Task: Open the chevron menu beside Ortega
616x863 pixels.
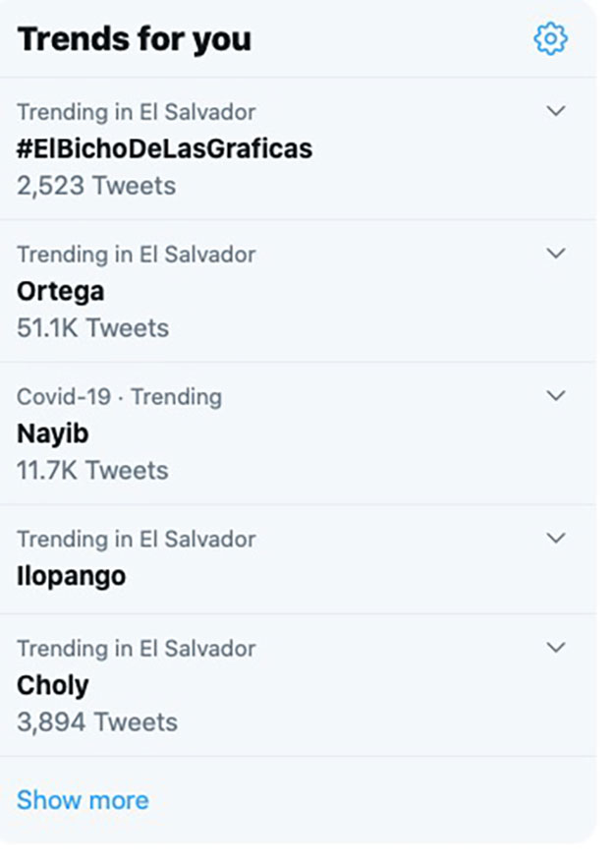Action: 556,254
